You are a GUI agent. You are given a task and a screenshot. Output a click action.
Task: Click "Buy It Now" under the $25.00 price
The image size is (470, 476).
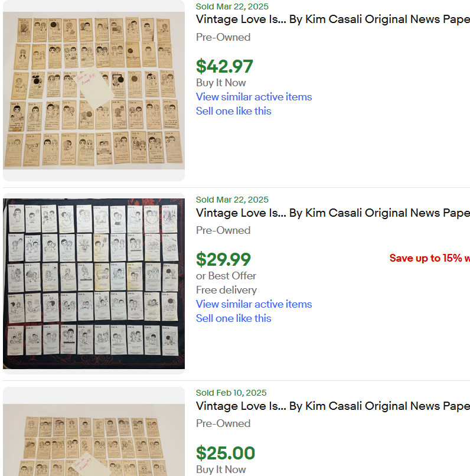click(221, 470)
